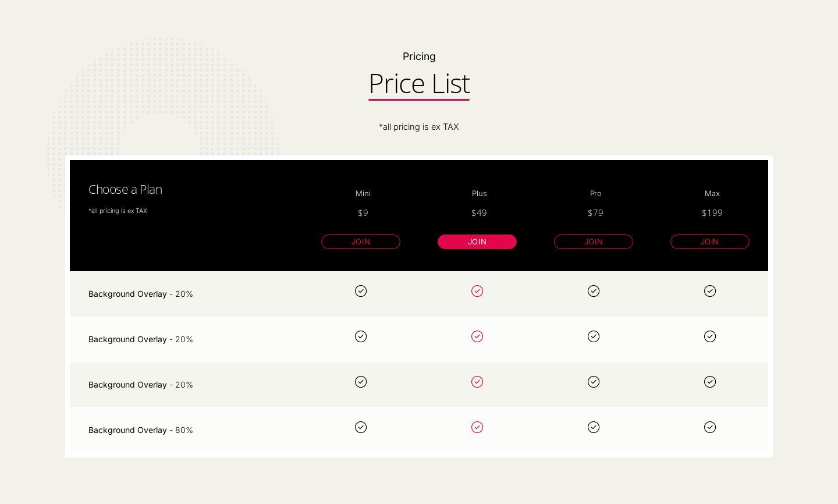Screen dimensions: 838x504
Task: Click Mini checkmark in third Background Overlay row
Action: pos(361,382)
